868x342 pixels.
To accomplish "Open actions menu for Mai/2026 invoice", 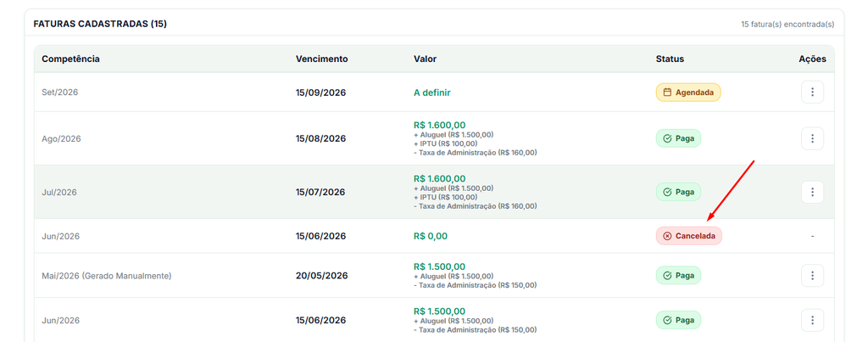I will click(812, 276).
